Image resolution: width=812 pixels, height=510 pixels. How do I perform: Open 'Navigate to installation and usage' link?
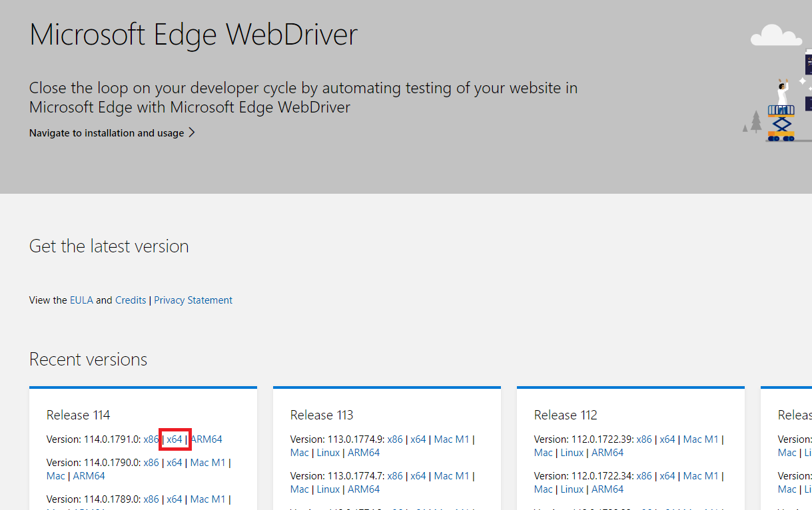point(107,133)
